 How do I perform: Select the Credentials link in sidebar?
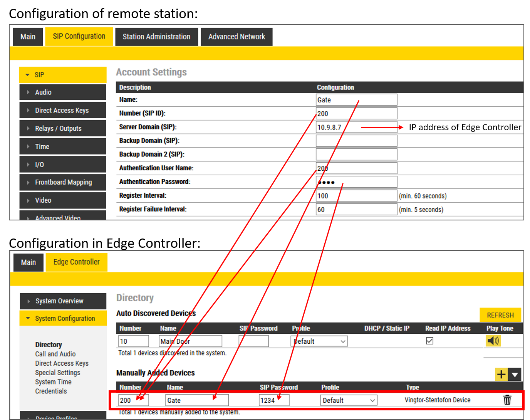51,391
